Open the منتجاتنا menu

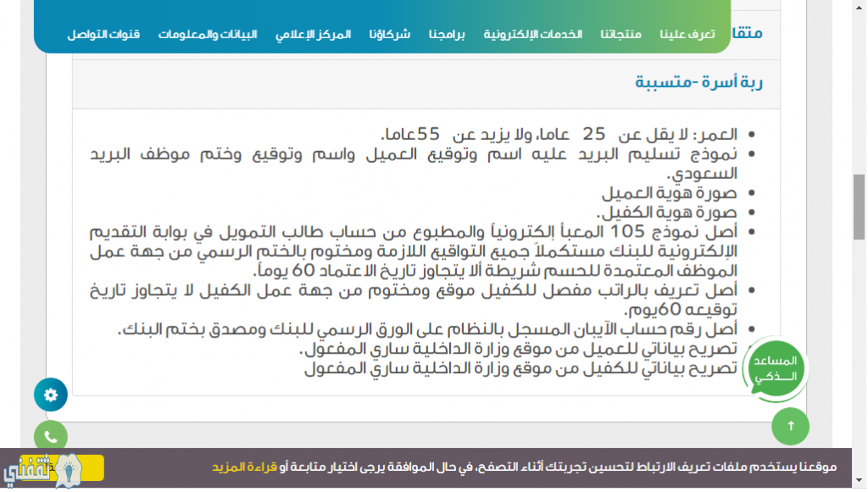pos(620,34)
